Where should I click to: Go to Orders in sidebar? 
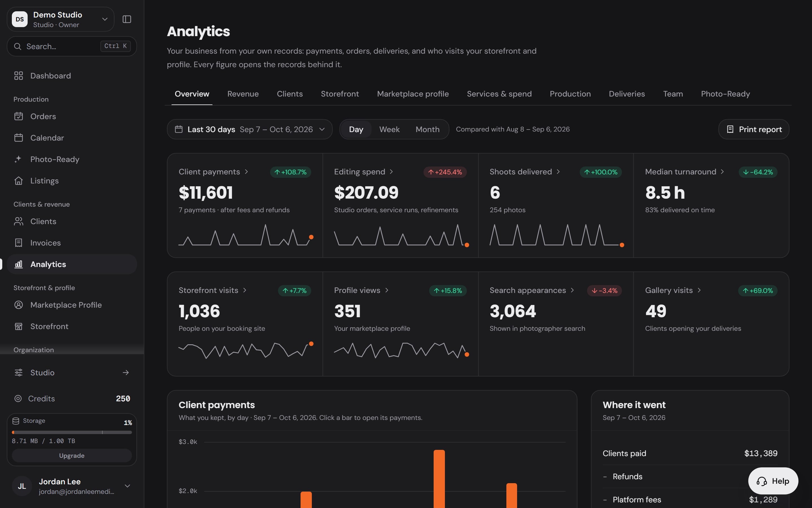click(x=72, y=116)
